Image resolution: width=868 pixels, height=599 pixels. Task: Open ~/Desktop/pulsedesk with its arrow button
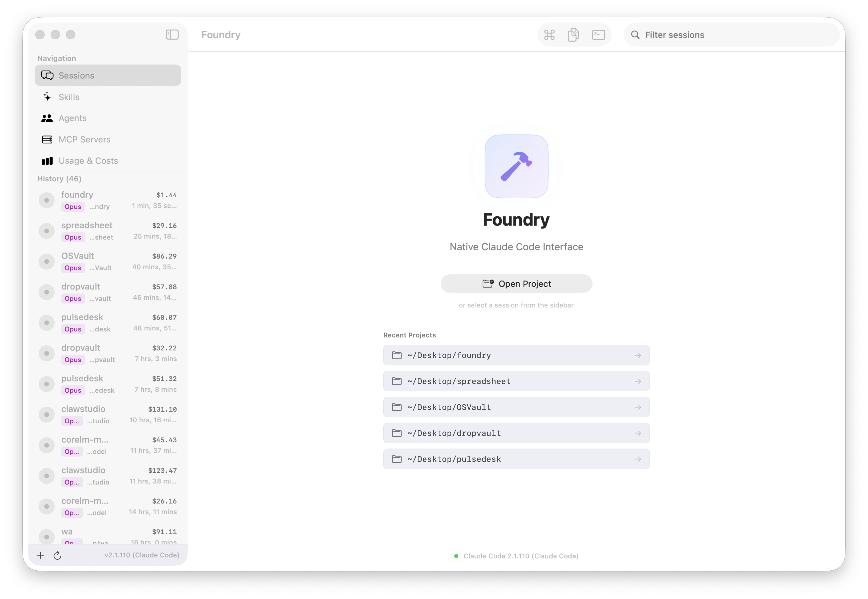[x=638, y=459]
